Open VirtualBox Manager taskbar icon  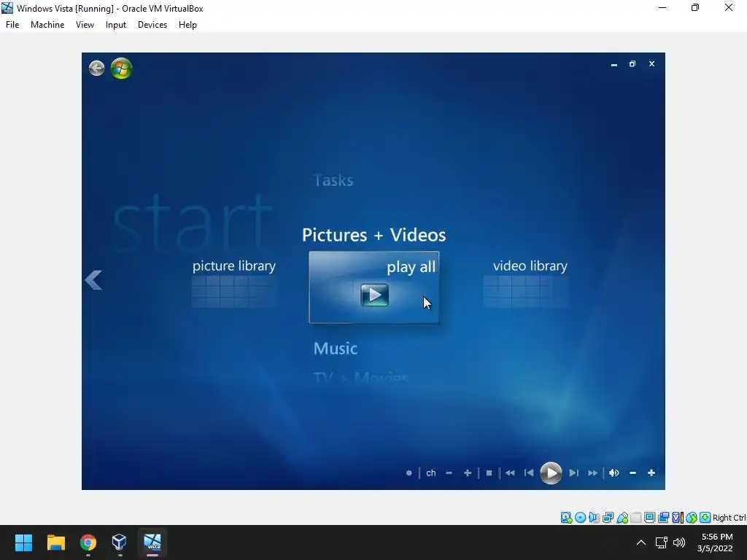(119, 542)
